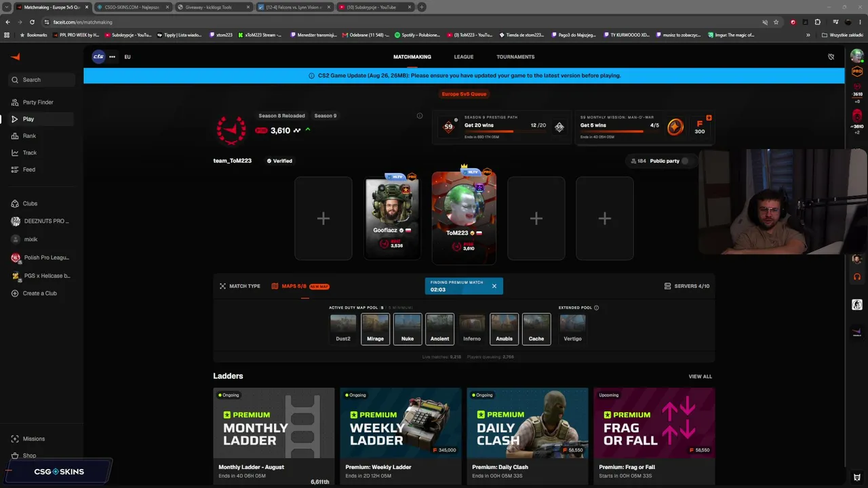Click the Create a Club plus icon
Screen dimensions: 868x488
coord(15,293)
